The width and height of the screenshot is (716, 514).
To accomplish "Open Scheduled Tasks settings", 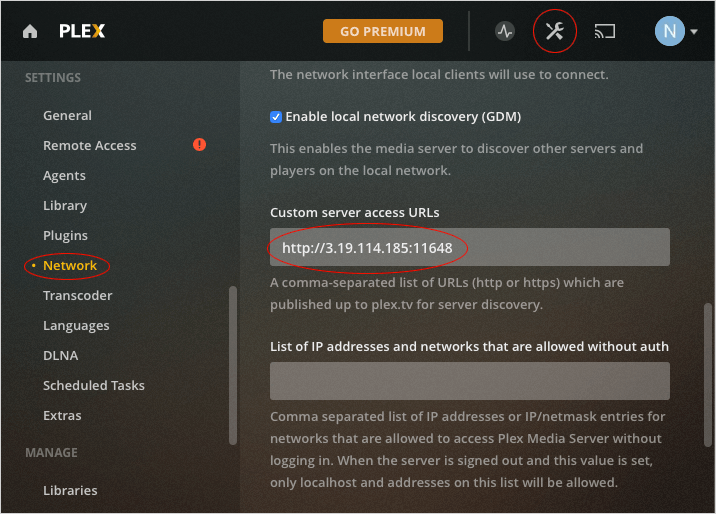I will [94, 386].
